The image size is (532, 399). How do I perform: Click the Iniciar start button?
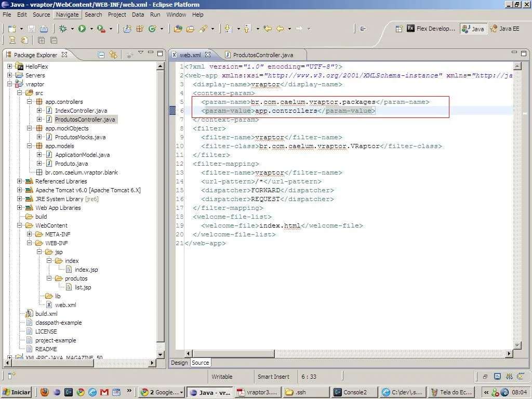17,392
